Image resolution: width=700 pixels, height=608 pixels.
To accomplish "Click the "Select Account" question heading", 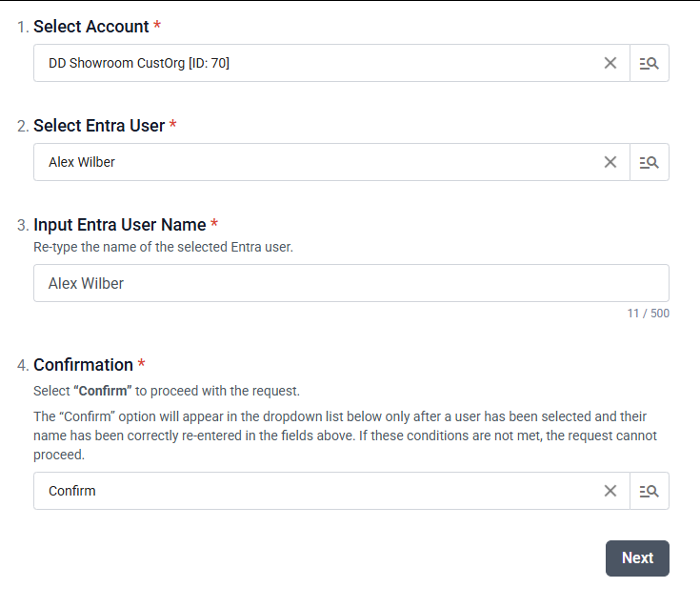I will [x=91, y=27].
